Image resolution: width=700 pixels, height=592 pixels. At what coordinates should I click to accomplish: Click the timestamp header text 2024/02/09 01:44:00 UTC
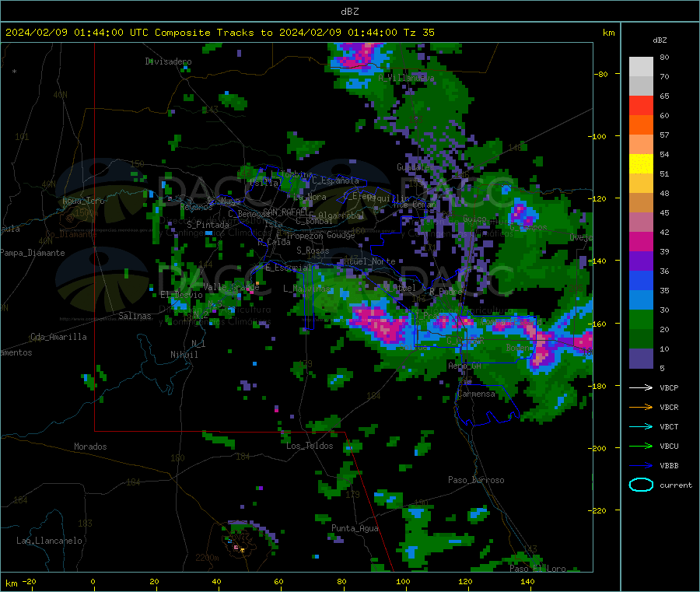tap(76, 33)
